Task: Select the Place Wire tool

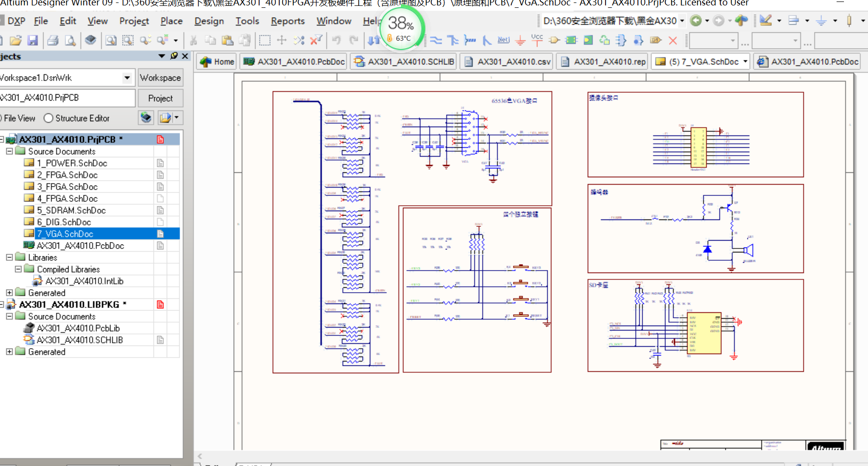Action: click(436, 40)
